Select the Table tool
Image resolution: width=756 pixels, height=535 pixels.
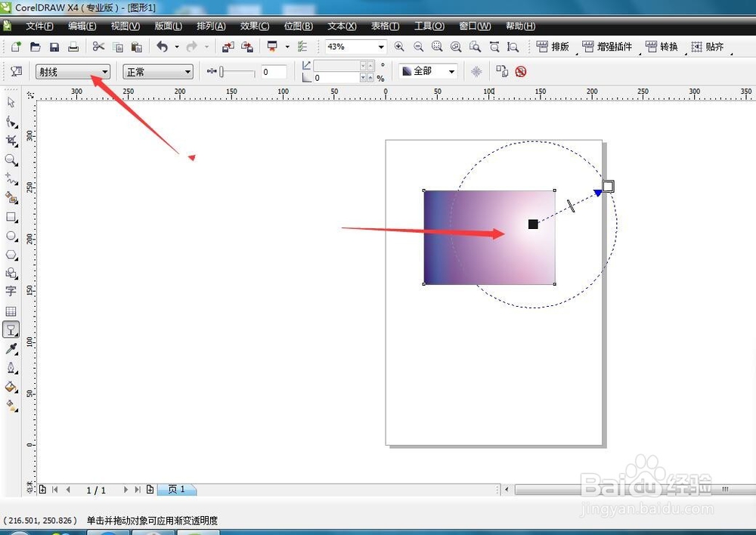(11, 311)
